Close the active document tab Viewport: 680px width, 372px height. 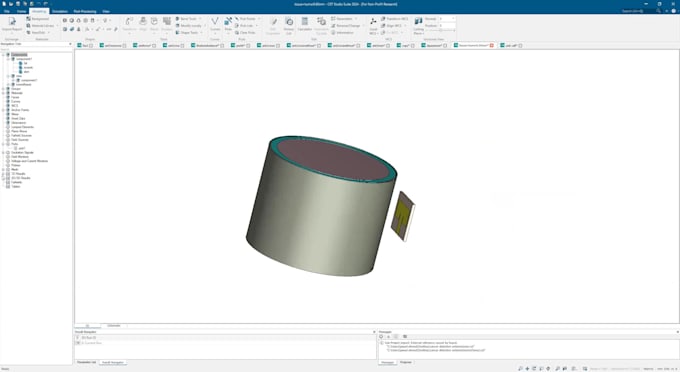coord(492,46)
